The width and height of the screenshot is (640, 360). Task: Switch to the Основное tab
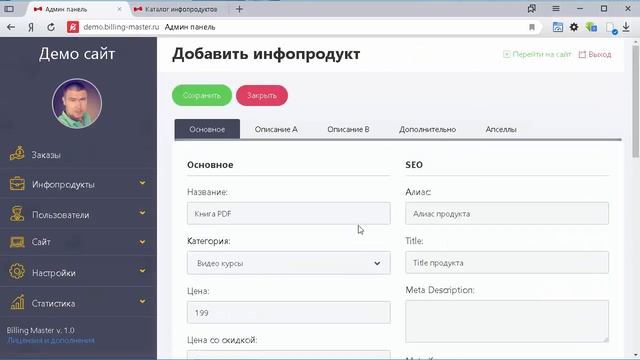point(207,129)
